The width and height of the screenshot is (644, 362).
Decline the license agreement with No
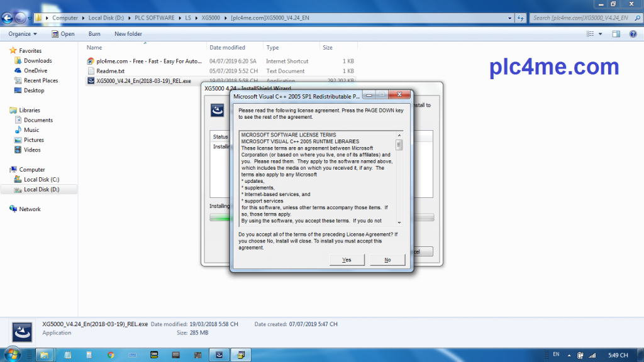387,260
